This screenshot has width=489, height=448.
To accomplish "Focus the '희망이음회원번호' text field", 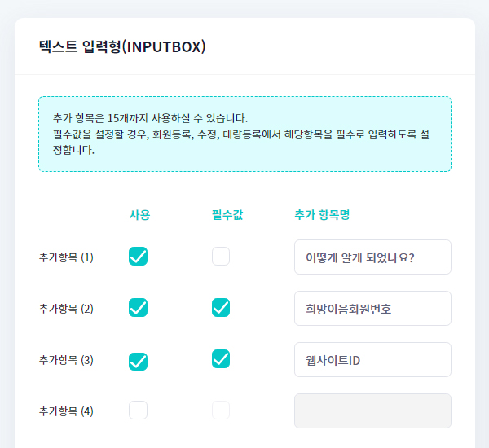I will (x=372, y=309).
